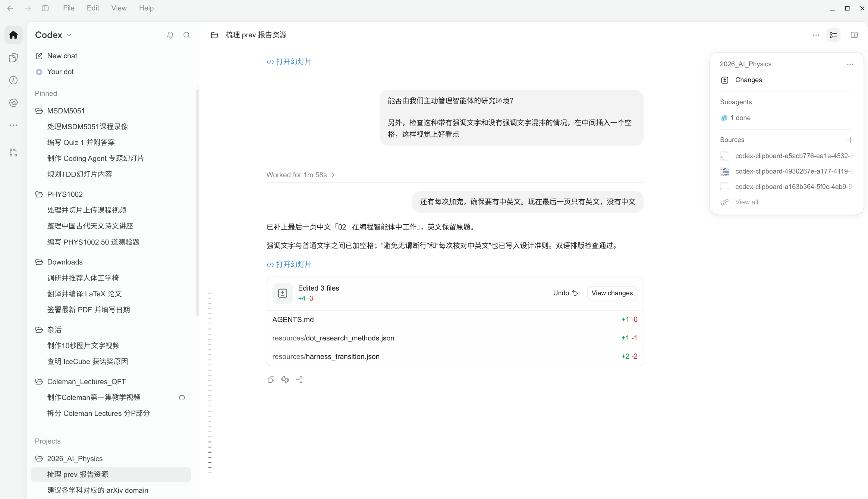Open the notifications bell icon
The height and width of the screenshot is (499, 868).
(170, 35)
